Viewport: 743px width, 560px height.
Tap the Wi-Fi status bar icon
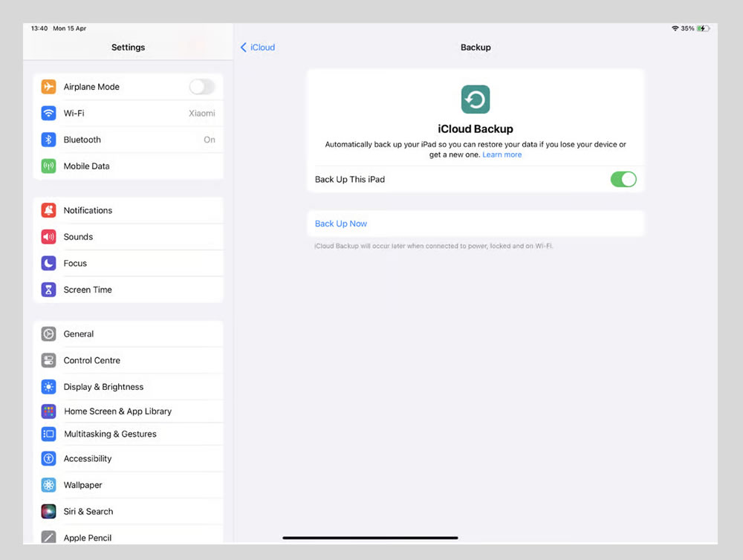(x=675, y=28)
